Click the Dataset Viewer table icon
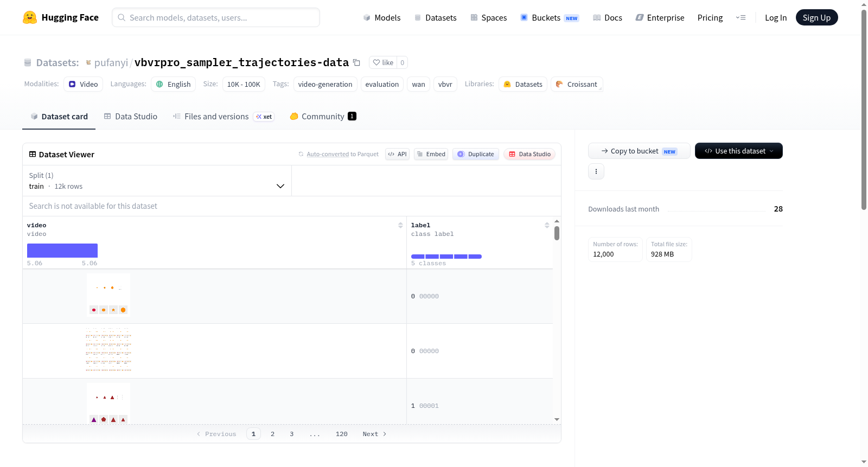The width and height of the screenshot is (868, 467). click(x=33, y=155)
